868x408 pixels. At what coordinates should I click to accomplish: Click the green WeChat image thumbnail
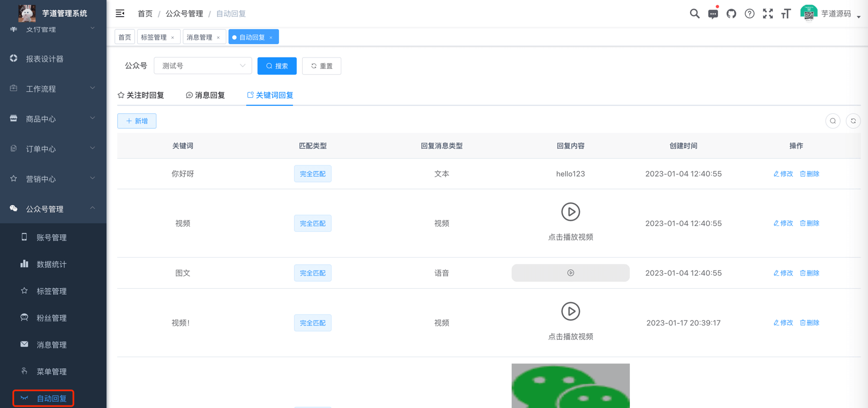click(x=570, y=385)
